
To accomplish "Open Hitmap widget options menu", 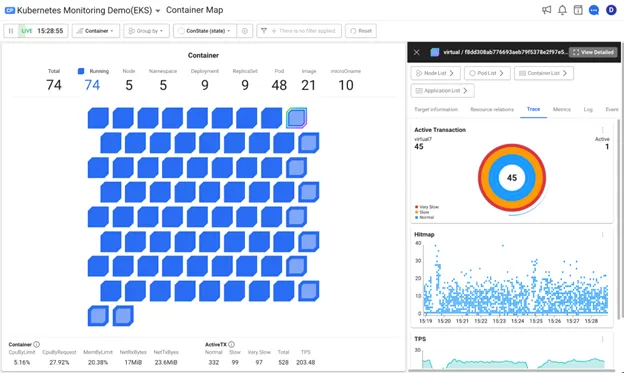I will (x=603, y=234).
